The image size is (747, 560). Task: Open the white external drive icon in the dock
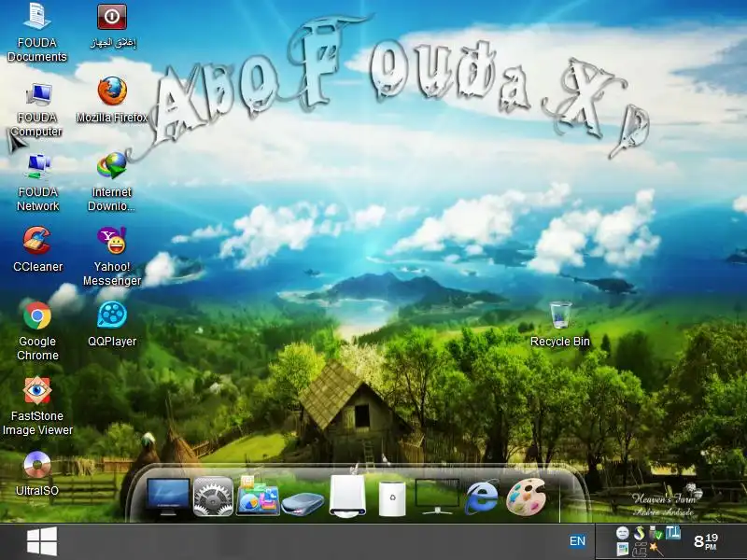[x=347, y=496]
